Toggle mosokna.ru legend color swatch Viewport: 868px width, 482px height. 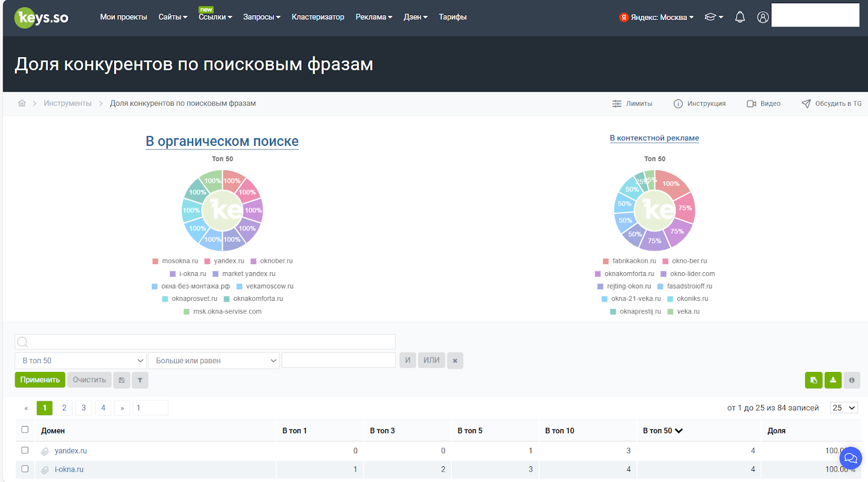(156, 261)
